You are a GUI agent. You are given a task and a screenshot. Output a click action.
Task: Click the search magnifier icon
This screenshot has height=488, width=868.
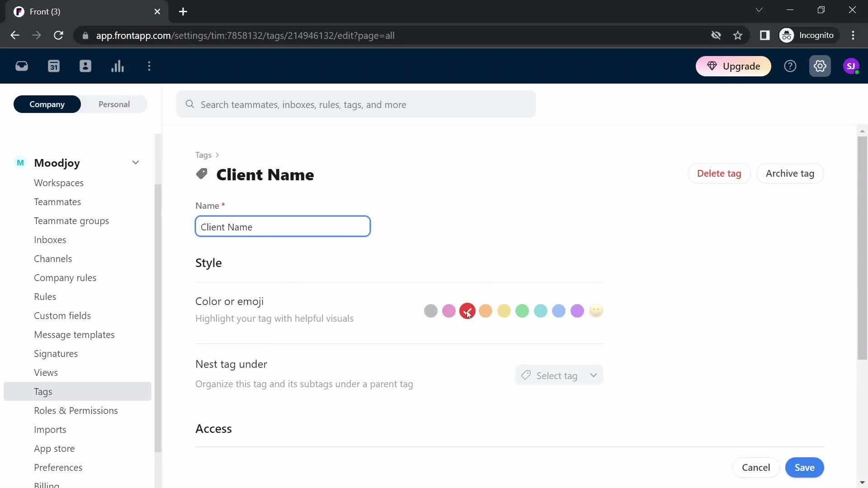[x=190, y=104]
